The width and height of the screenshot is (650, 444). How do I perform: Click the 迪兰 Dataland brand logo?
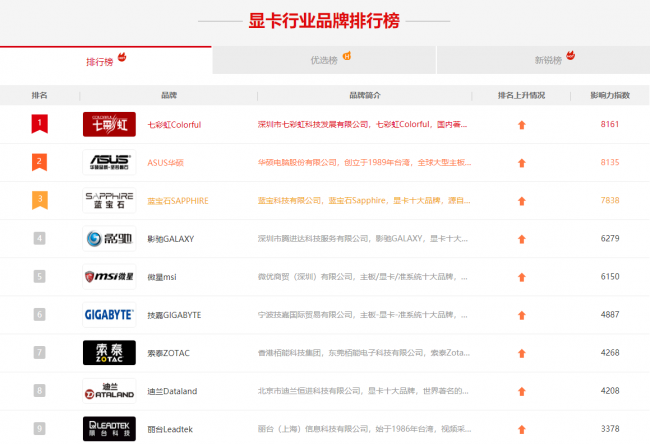109,391
